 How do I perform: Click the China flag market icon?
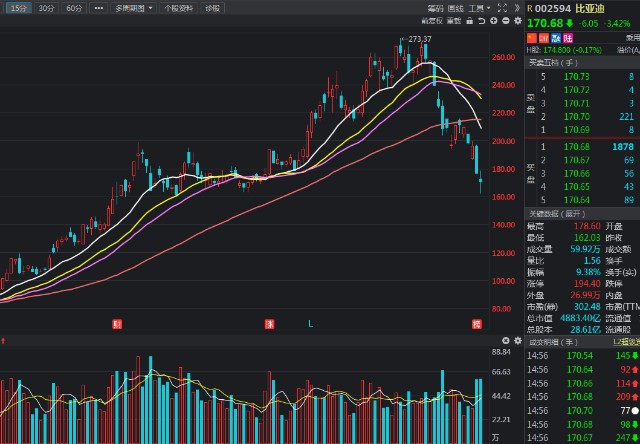coord(531,37)
